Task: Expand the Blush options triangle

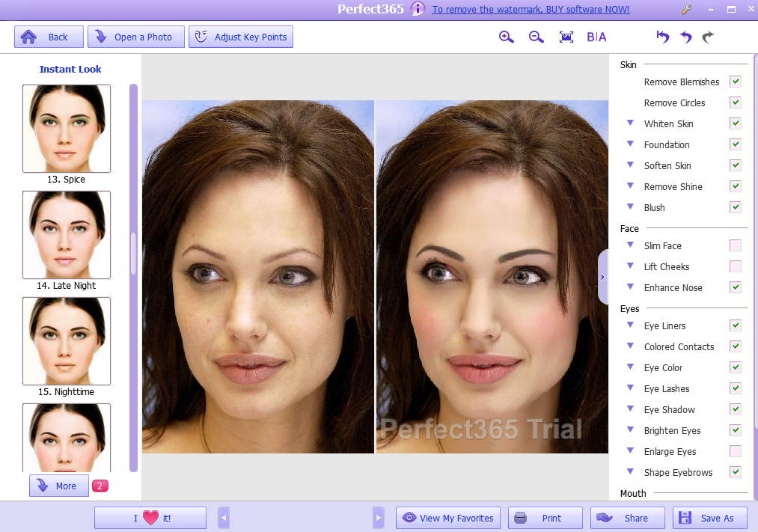Action: pyautogui.click(x=630, y=207)
